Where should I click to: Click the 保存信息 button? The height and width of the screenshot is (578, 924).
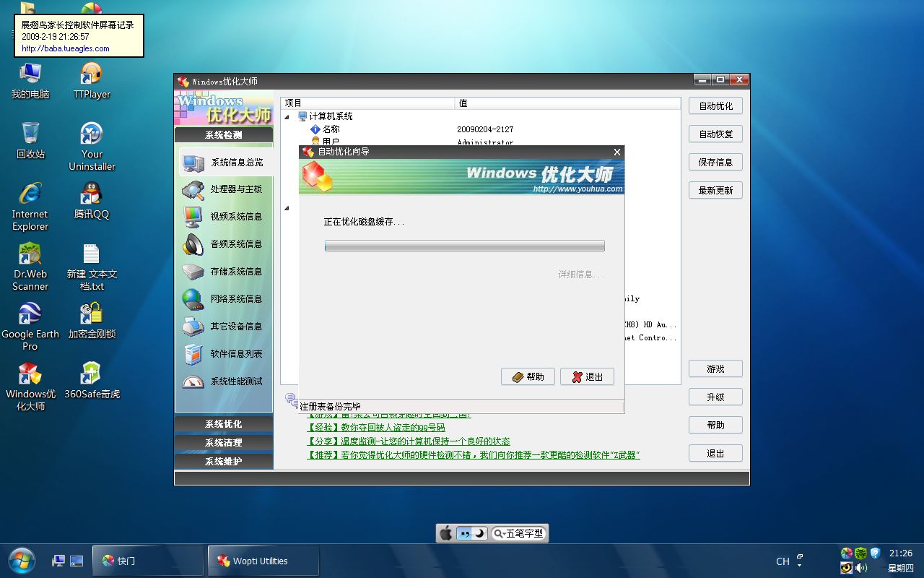(x=715, y=163)
